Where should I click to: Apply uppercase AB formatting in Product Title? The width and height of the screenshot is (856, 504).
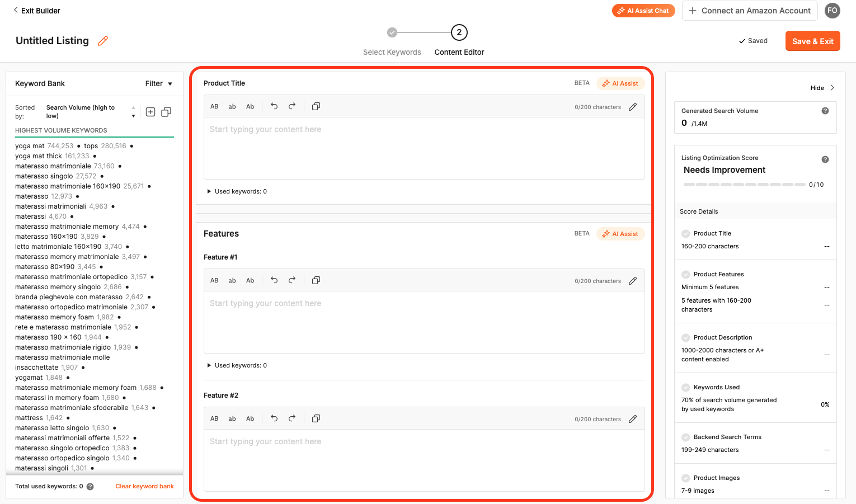[214, 106]
